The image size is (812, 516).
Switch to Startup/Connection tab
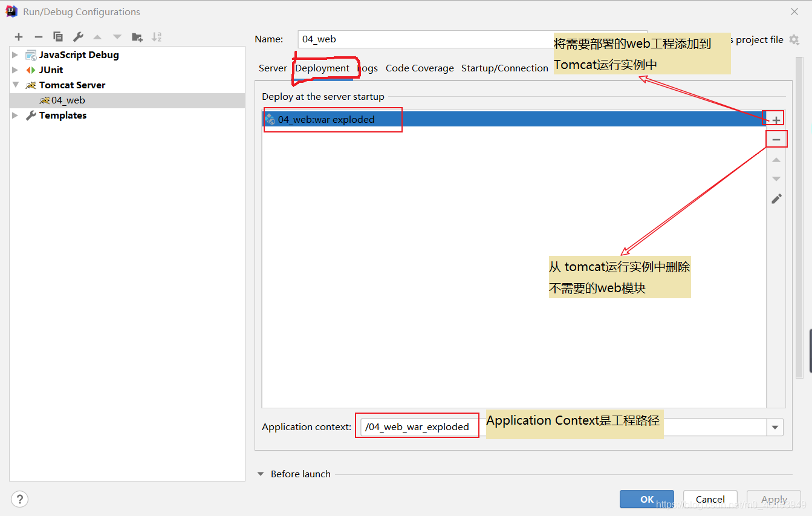tap(505, 68)
